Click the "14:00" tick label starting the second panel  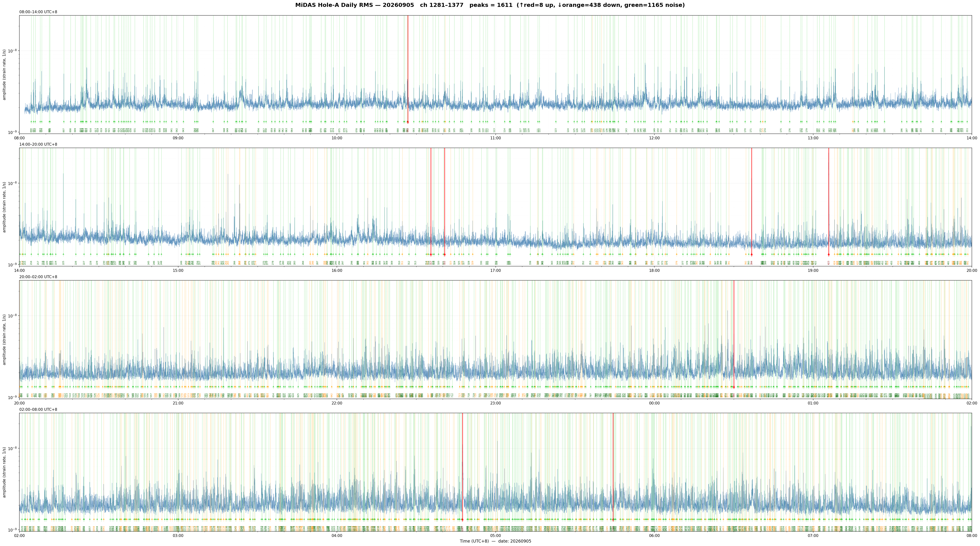19,270
